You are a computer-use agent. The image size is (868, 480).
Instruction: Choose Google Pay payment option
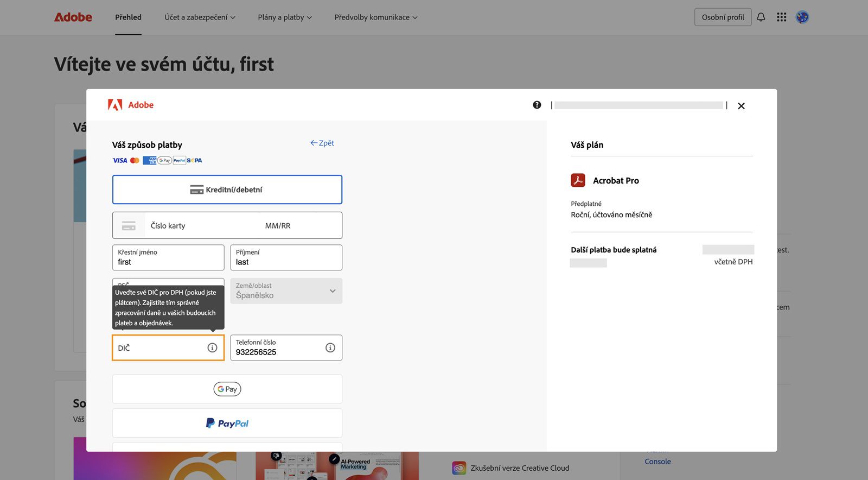click(227, 389)
